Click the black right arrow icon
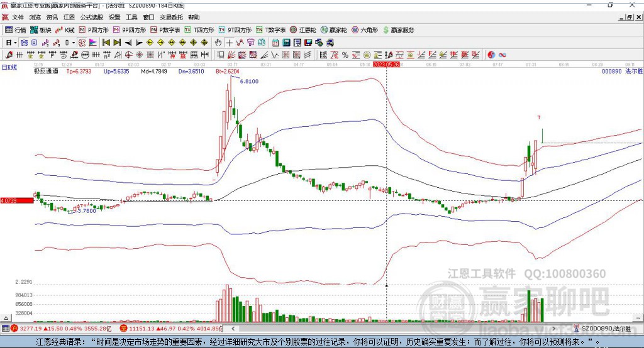Screen dimensions: 644x348 tap(139, 43)
